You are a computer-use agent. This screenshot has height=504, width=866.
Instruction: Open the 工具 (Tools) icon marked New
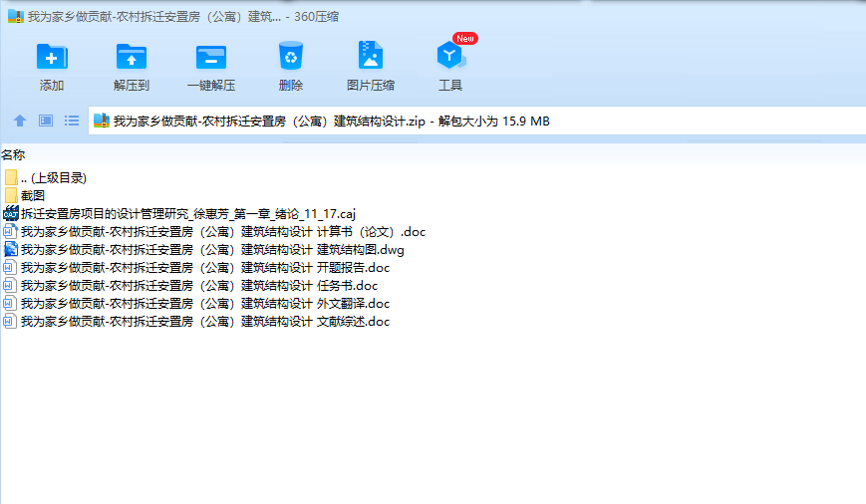click(x=450, y=55)
